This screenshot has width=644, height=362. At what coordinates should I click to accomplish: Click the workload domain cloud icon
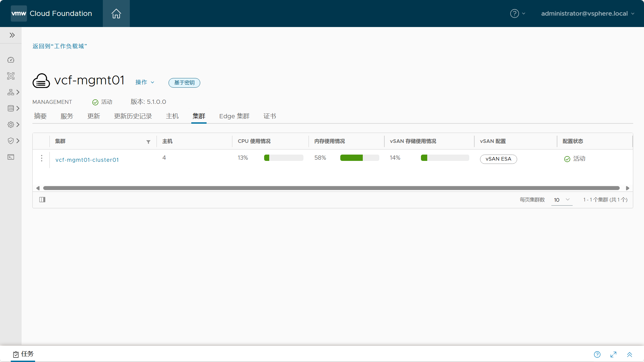pyautogui.click(x=41, y=80)
